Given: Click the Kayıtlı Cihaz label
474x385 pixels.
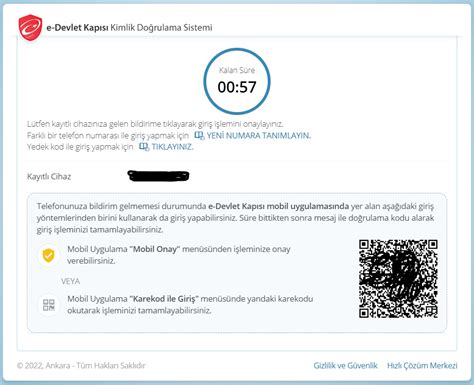Looking at the screenshot, I should pyautogui.click(x=49, y=177).
